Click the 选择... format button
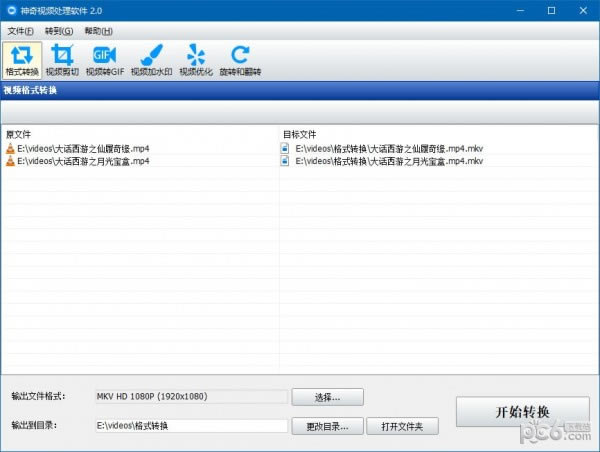Screen dimensions: 600x452 328,397
